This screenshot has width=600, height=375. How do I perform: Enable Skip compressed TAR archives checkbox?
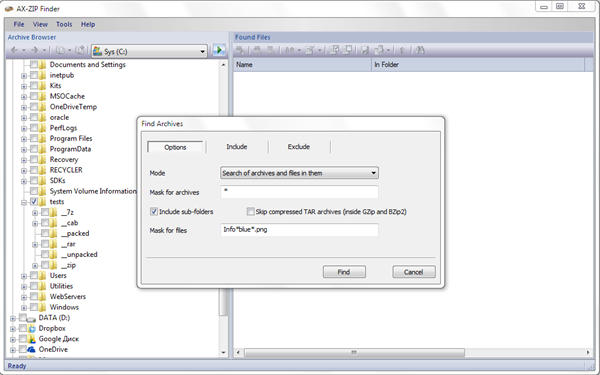click(251, 211)
